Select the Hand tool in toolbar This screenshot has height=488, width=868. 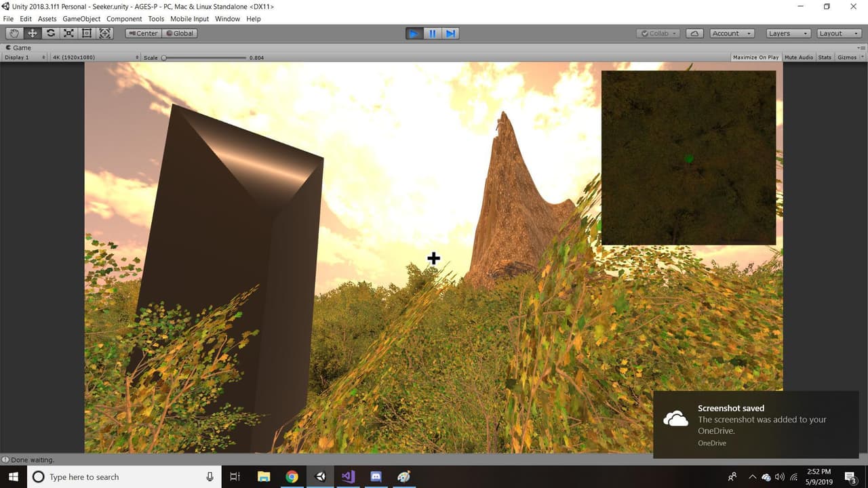tap(14, 33)
